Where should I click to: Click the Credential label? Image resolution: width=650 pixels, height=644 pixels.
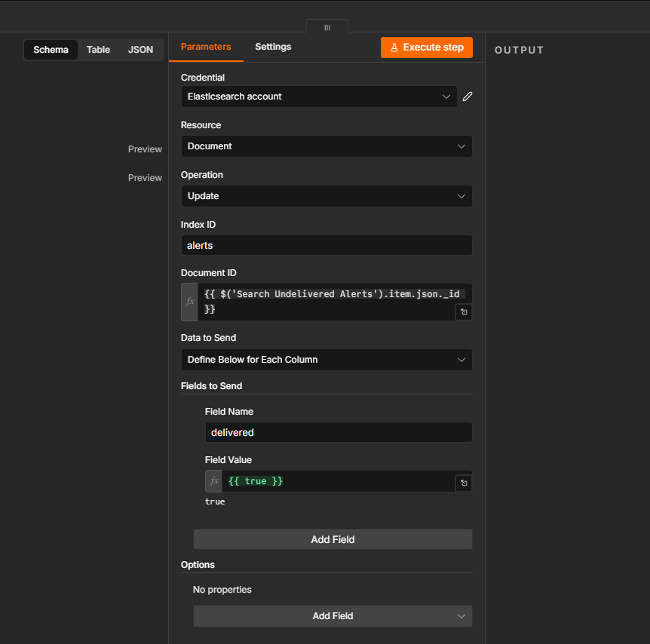(x=203, y=78)
